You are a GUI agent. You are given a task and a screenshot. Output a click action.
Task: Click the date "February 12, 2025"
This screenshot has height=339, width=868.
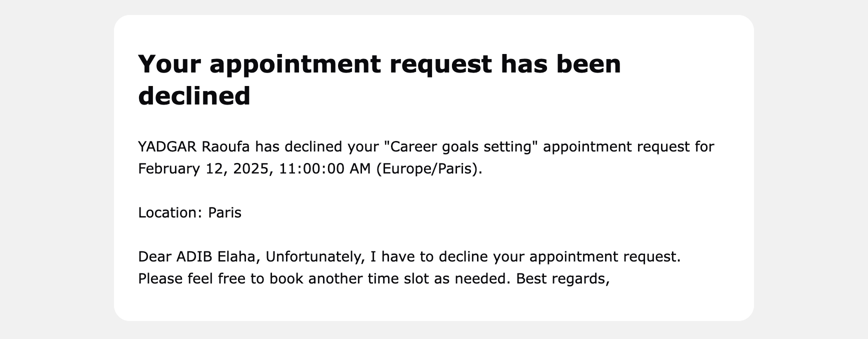tap(204, 169)
